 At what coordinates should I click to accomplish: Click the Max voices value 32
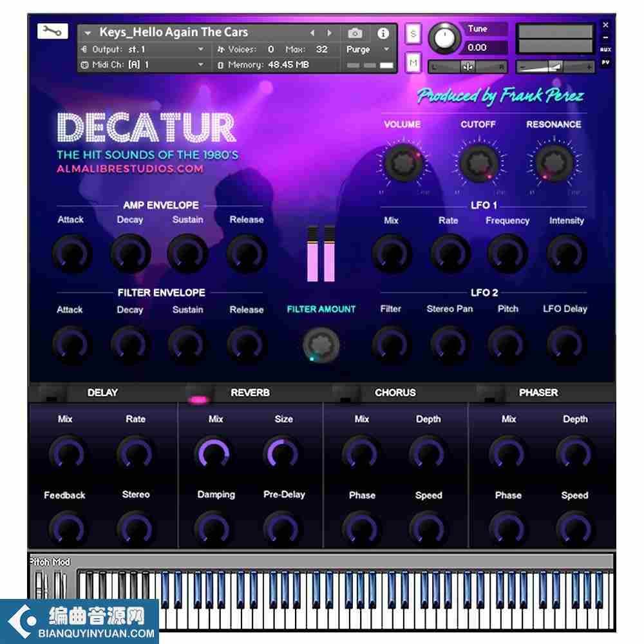point(321,50)
